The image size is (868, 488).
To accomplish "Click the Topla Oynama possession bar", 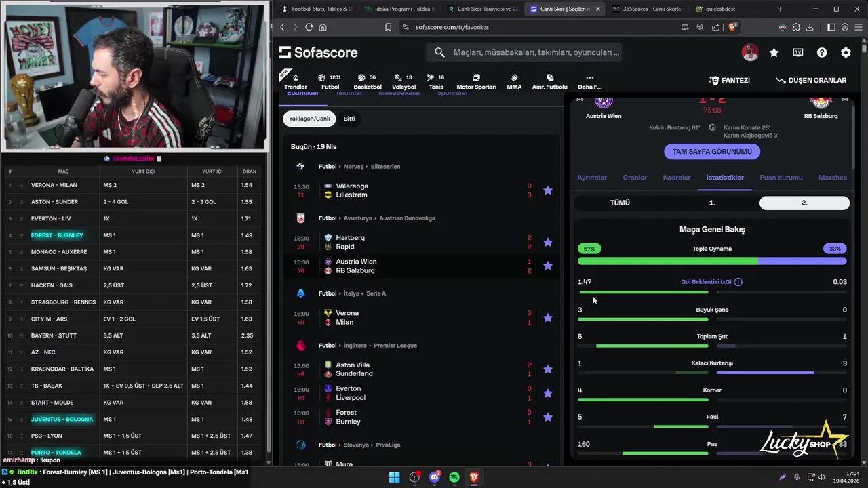I will pyautogui.click(x=712, y=261).
